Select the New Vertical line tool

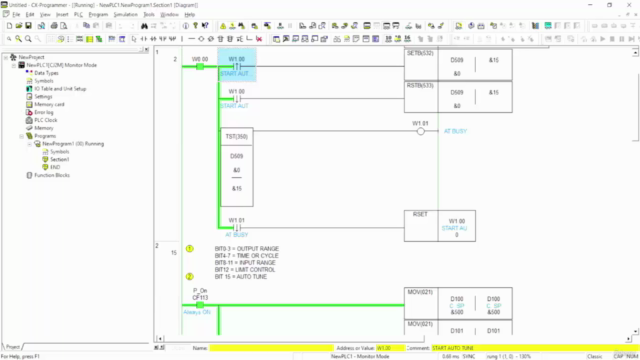coord(182,39)
